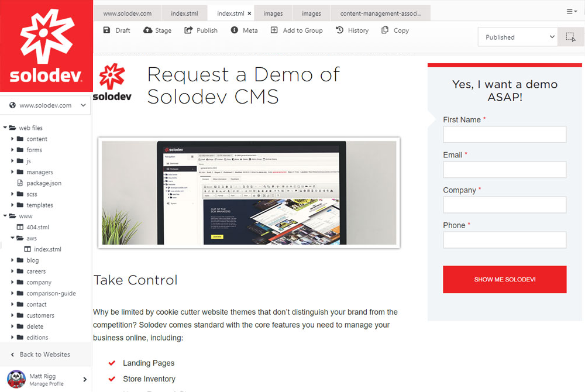
Task: Switch to the second images tab
Action: 311,13
